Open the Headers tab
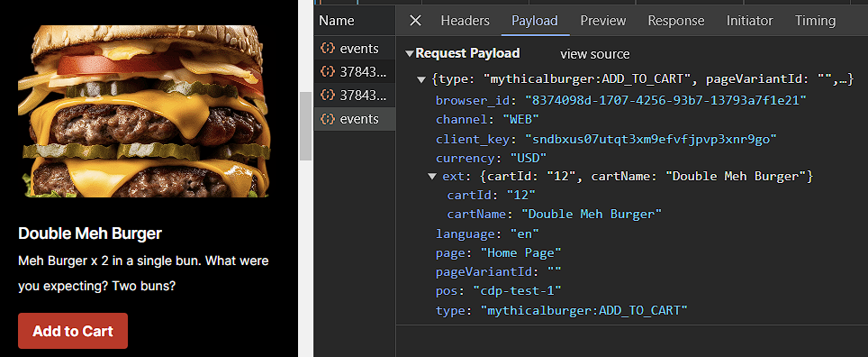 (x=465, y=21)
